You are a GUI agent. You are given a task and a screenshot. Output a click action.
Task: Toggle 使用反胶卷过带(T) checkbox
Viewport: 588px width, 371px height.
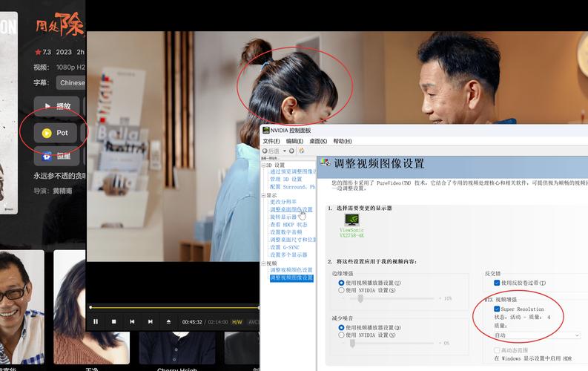[497, 283]
